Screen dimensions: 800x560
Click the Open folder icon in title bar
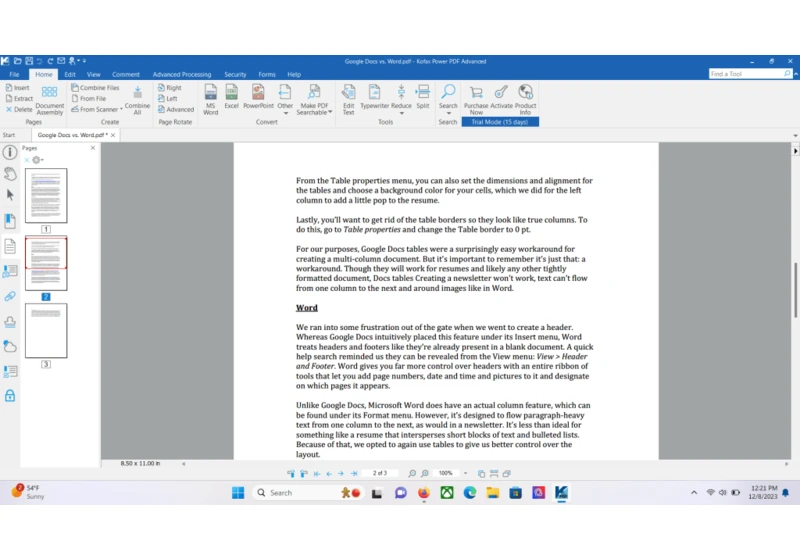(17, 61)
